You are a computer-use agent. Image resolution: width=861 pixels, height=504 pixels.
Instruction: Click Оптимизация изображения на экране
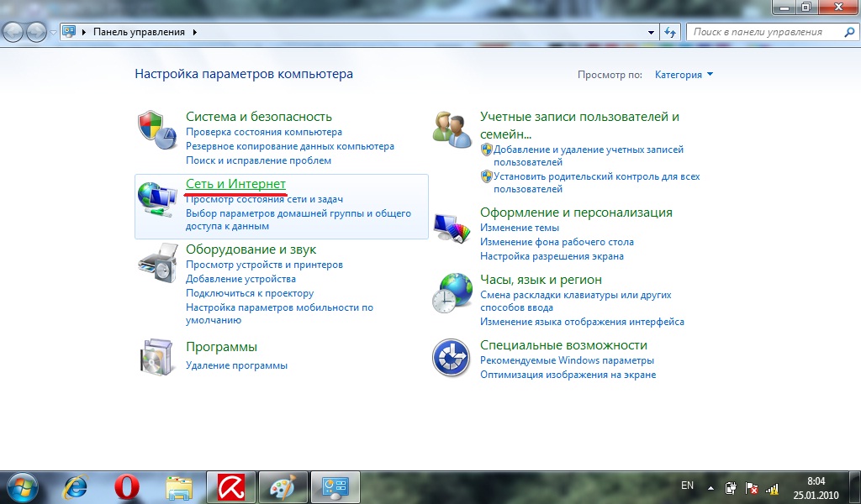click(568, 375)
